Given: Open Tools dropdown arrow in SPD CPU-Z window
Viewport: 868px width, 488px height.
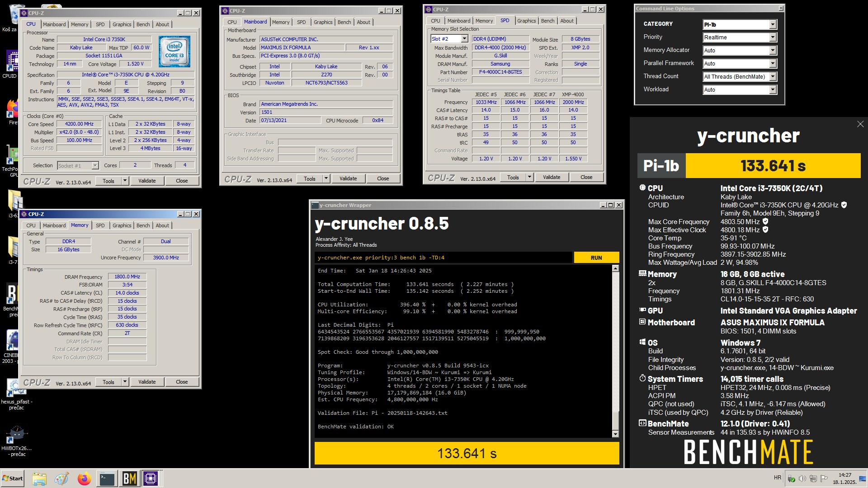Looking at the screenshot, I should (x=529, y=177).
